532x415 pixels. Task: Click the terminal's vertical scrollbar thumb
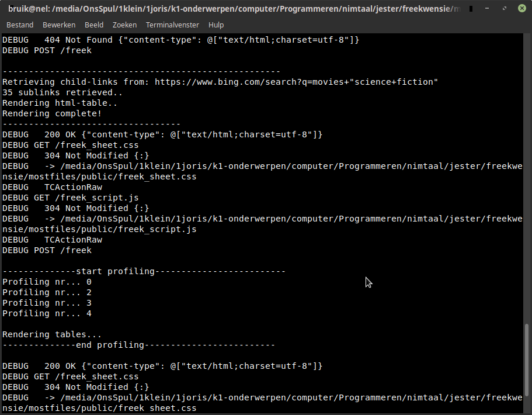527,360
